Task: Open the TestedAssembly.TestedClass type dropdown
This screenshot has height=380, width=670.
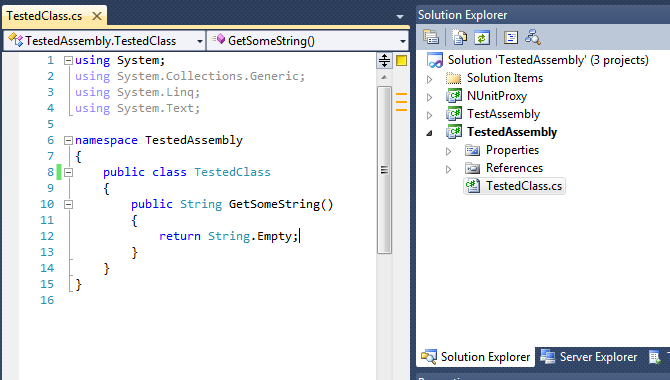Action: [x=199, y=41]
